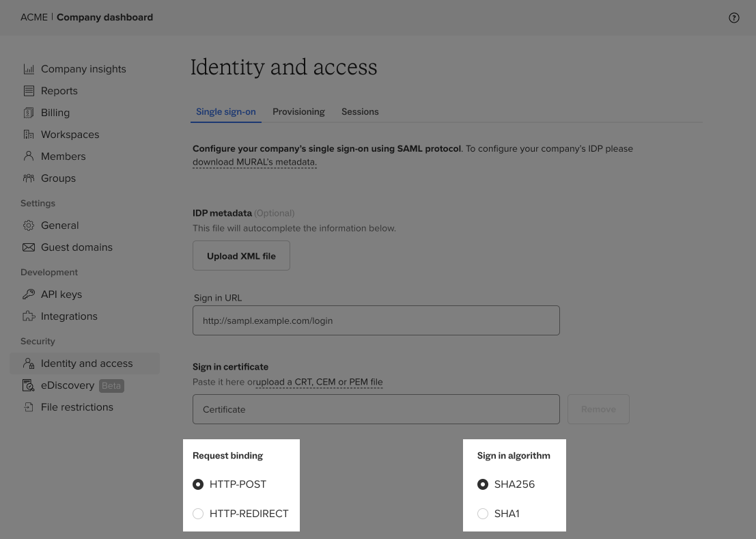Click Upload XML file button

(241, 256)
